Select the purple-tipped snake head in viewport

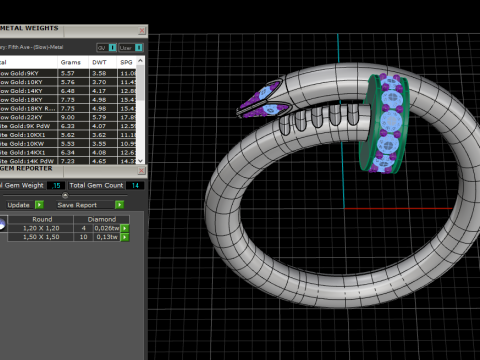pos(263,100)
